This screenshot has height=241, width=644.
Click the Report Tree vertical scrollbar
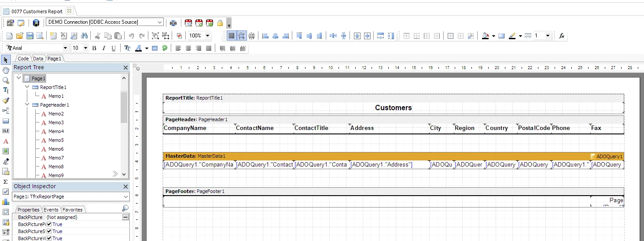[124, 127]
